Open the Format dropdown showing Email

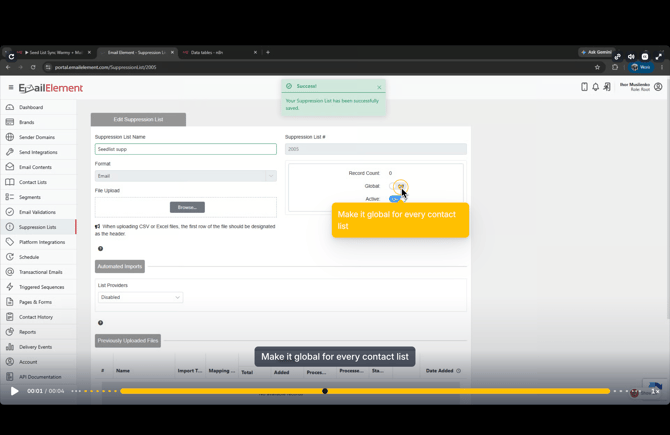(185, 176)
